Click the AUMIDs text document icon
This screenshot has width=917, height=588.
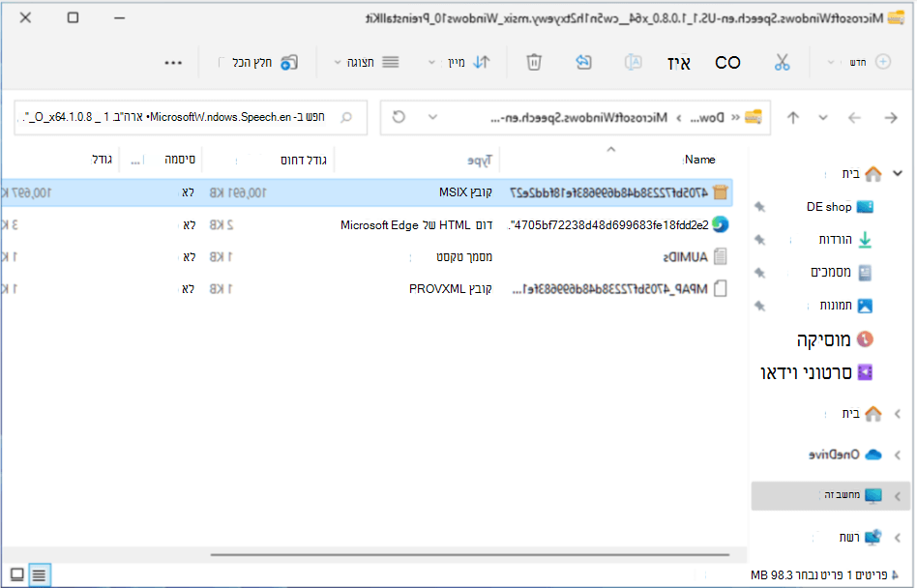[721, 256]
